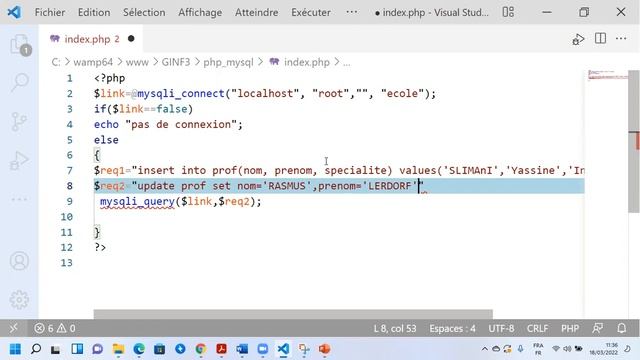
Task: Open the Manage gear in the activity bar
Action: (19, 300)
